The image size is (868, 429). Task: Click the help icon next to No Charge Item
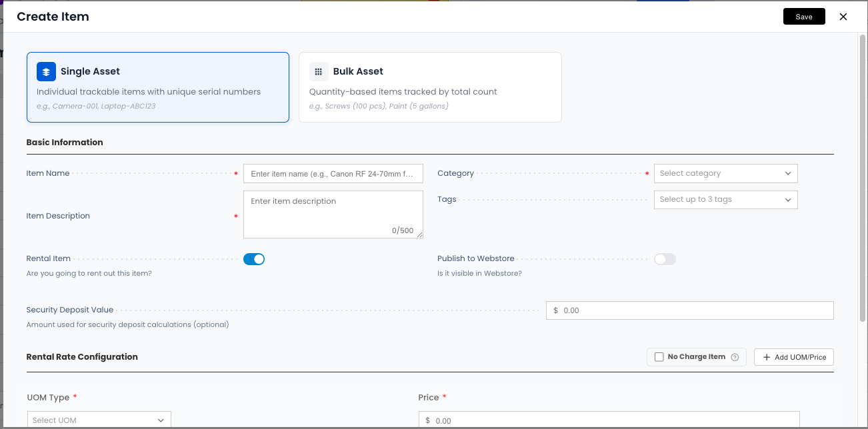coord(735,356)
